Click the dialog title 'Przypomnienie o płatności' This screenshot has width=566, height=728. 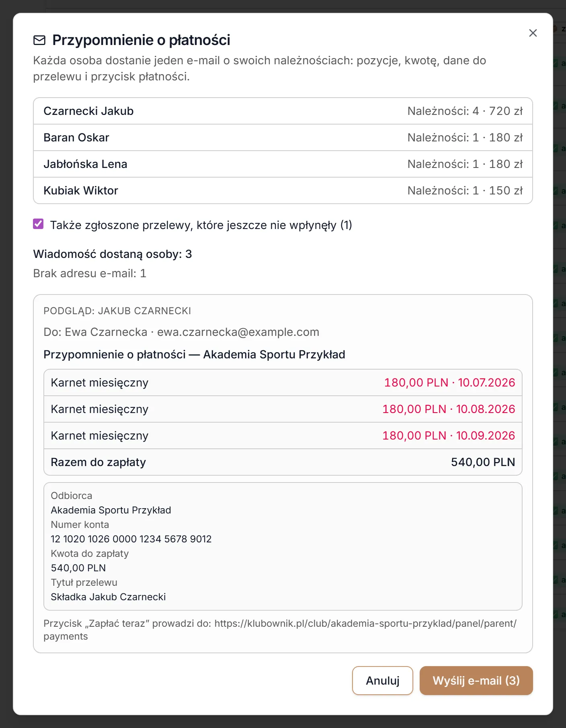point(141,40)
